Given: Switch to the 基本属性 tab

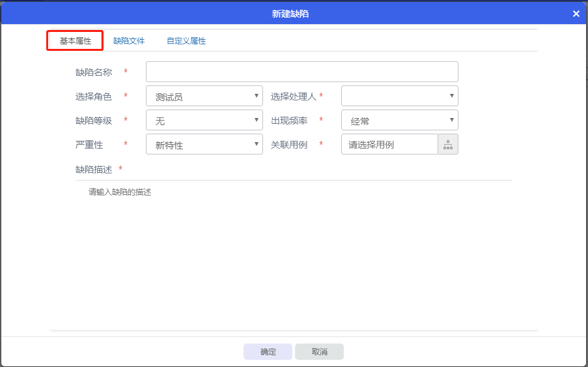Looking at the screenshot, I should [x=76, y=41].
